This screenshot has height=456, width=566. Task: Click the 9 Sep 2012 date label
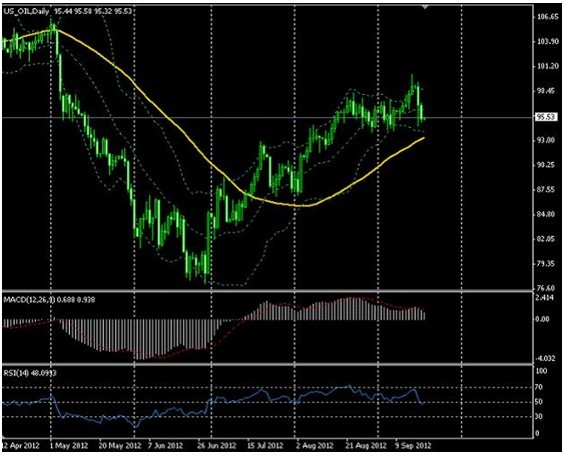413,446
